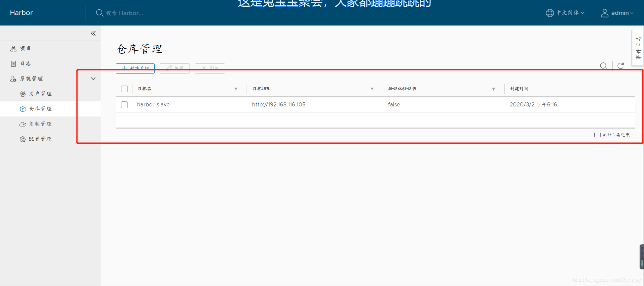Open the vertical event log tab
644x286 pixels.
[638, 48]
